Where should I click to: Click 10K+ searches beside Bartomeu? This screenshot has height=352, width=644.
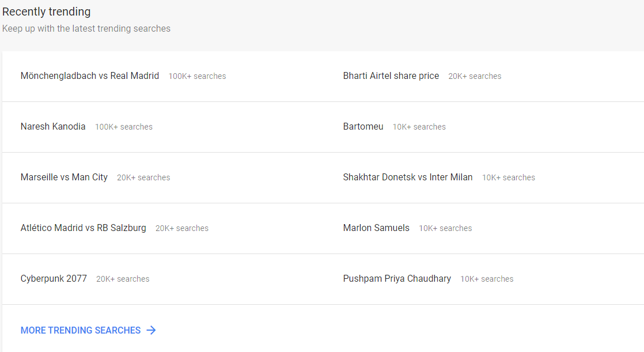click(x=419, y=127)
